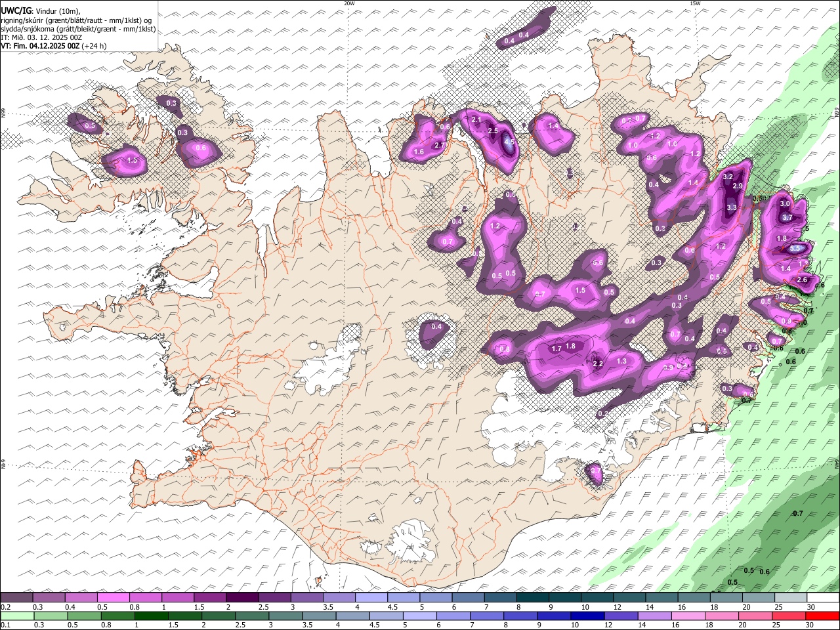Select the pale lavender swatch at 4 in upper scale

click(x=371, y=597)
